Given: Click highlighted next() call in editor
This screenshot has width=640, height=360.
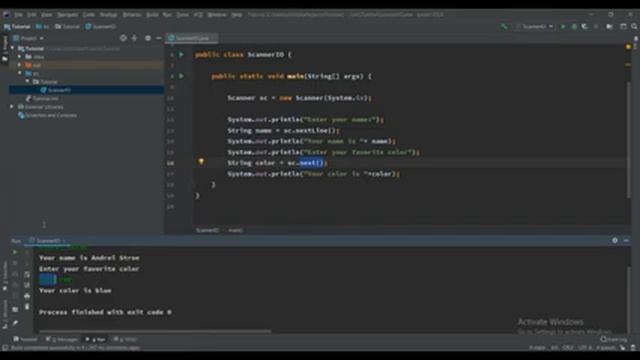Looking at the screenshot, I should point(312,163).
